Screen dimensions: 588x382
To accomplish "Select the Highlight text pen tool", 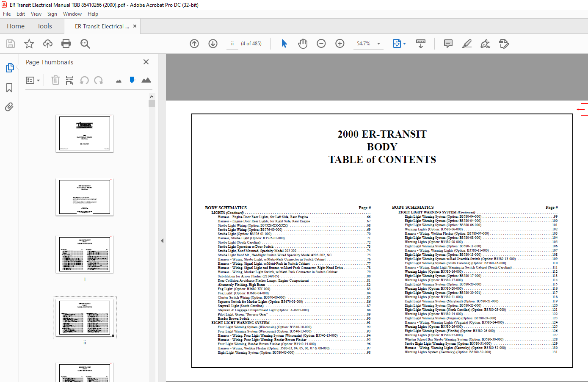I will (467, 44).
